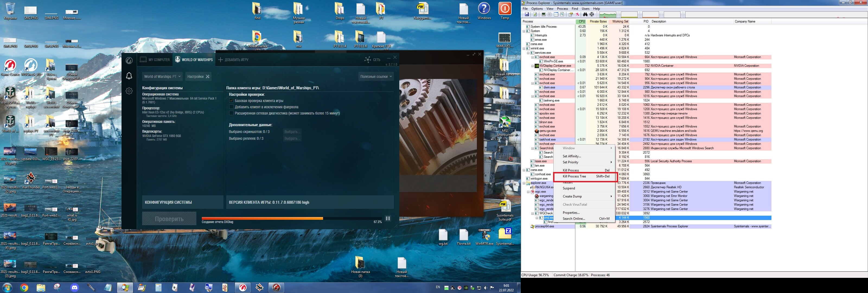Select the WinMTR.exe desktop icon
This screenshot has width=868, height=293.
pyautogui.click(x=484, y=237)
